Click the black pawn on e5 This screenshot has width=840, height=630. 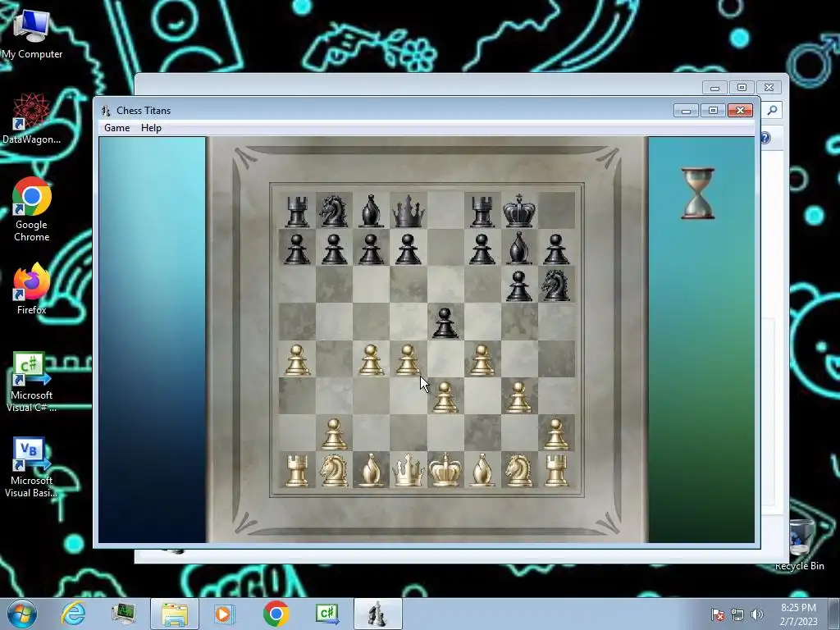[x=445, y=323]
